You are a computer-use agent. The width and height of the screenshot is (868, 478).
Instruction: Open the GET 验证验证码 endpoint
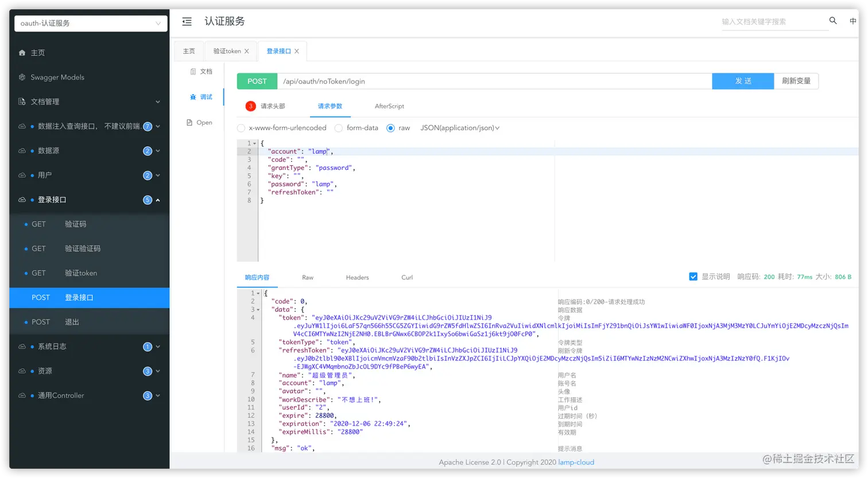pos(90,248)
